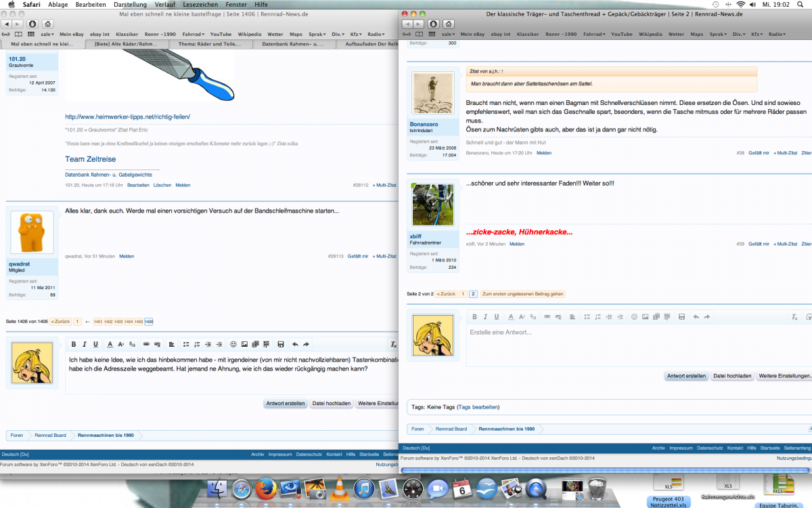Expand the Fahrrad bookmarks folder in the left window
Viewport: 812px width, 508px height.
coord(194,34)
